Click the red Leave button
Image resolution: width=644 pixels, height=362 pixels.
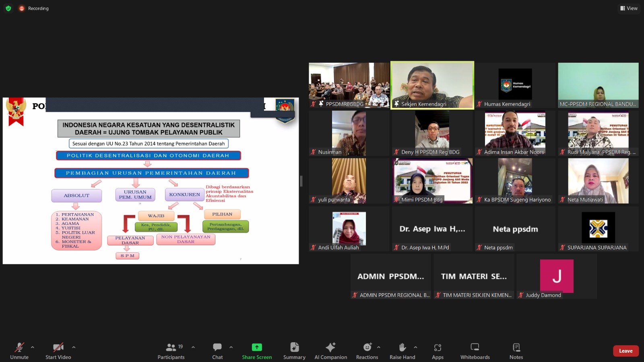point(625,351)
